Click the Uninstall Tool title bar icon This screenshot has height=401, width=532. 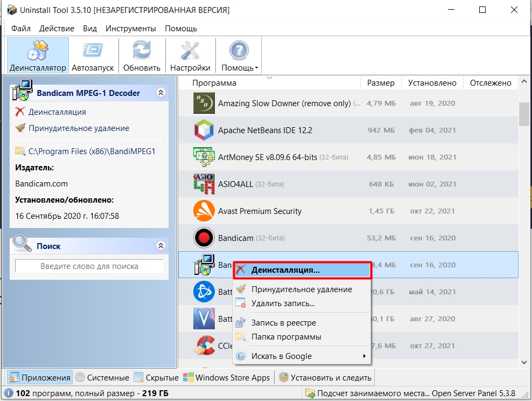pos(12,10)
